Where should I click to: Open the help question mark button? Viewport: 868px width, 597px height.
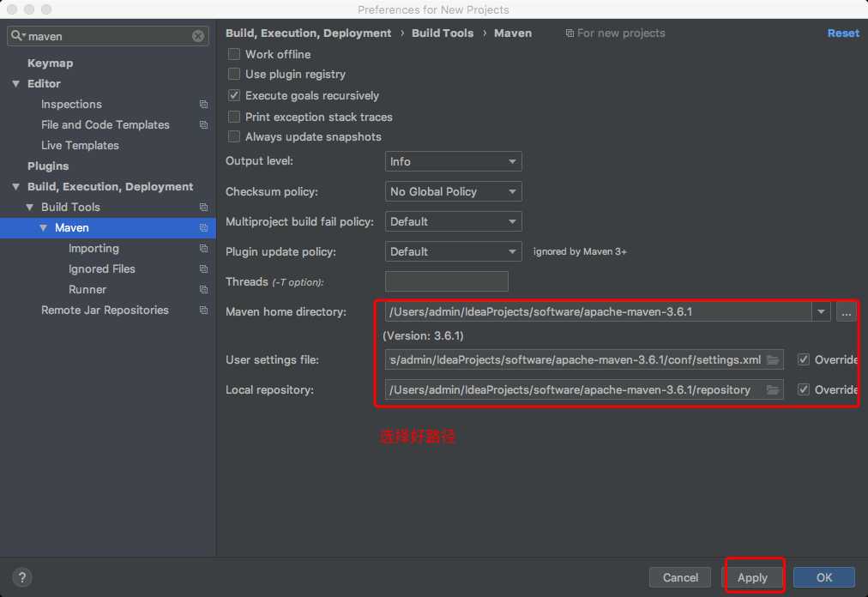[x=22, y=577]
